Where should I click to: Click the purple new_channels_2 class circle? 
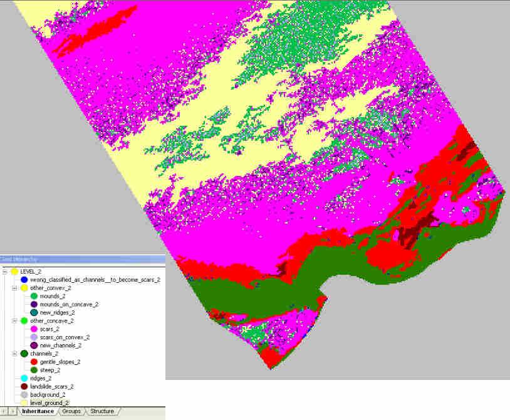coord(34,346)
